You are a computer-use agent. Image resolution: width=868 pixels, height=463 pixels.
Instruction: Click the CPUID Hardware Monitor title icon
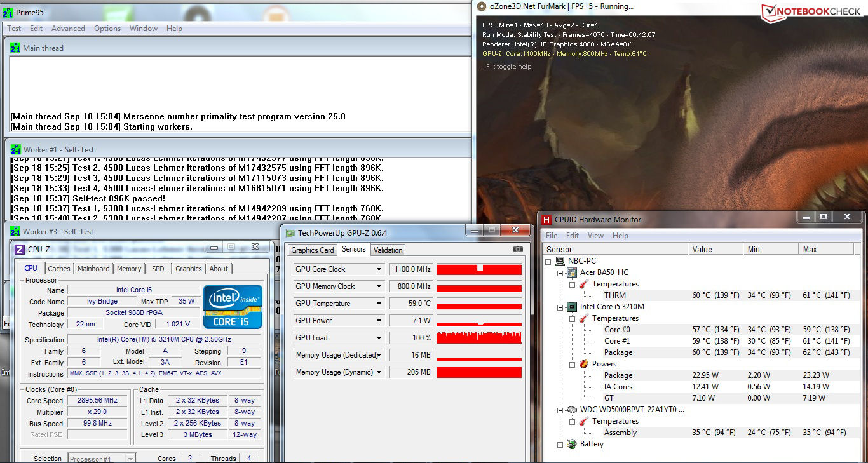(546, 219)
